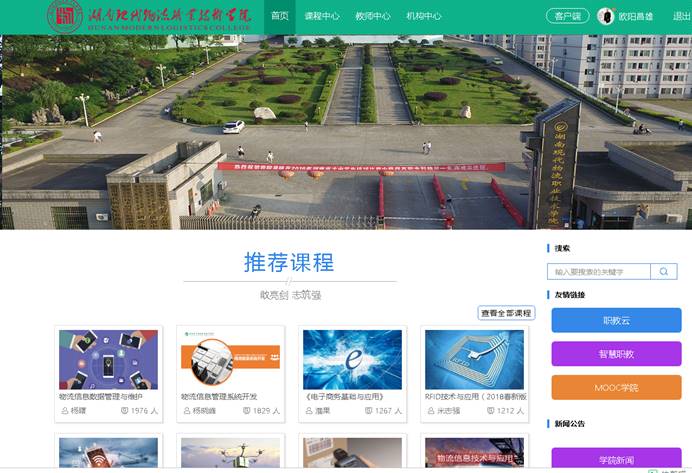Click the magnifier search icon button
692x473 pixels.
point(664,272)
